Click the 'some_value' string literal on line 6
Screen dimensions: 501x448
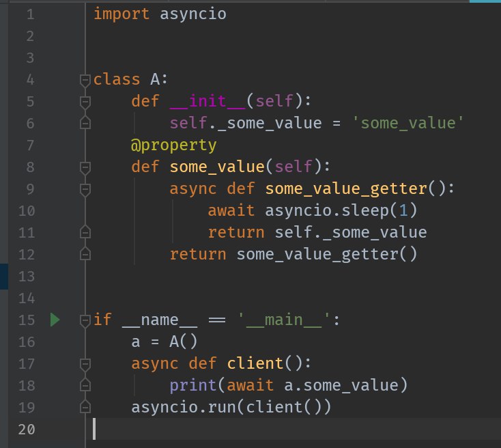[x=407, y=123]
